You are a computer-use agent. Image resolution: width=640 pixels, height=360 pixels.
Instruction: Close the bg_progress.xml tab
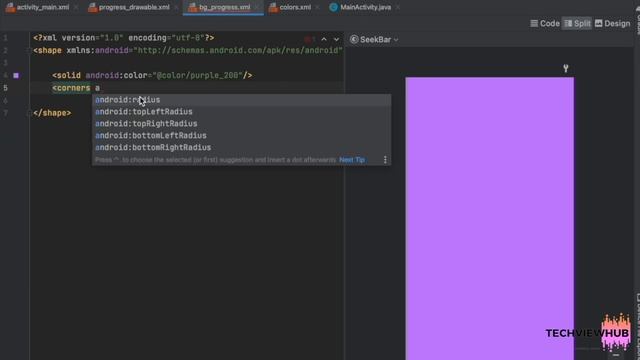(256, 7)
